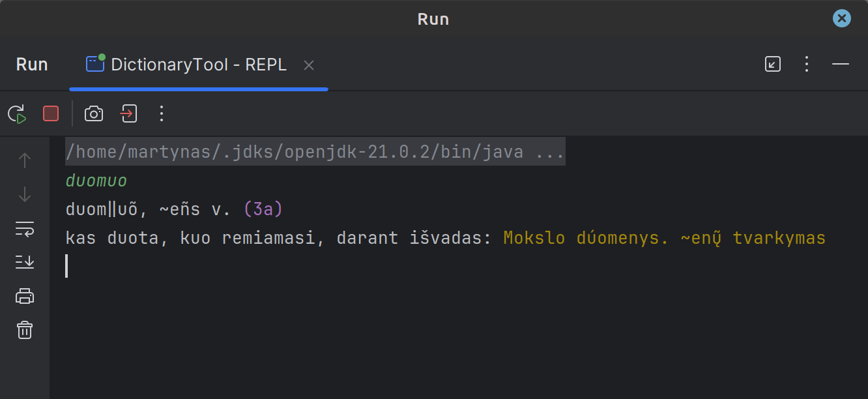
Task: Restore the Run window layout icon
Action: [x=773, y=64]
